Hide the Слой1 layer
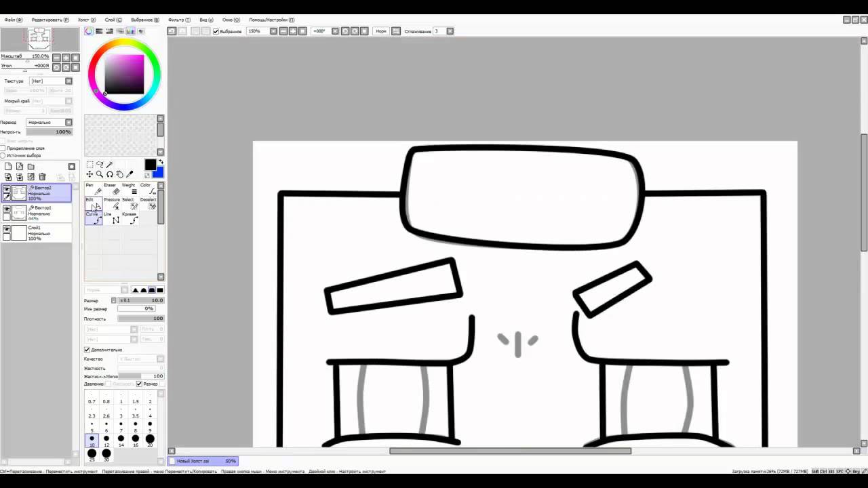 click(7, 229)
